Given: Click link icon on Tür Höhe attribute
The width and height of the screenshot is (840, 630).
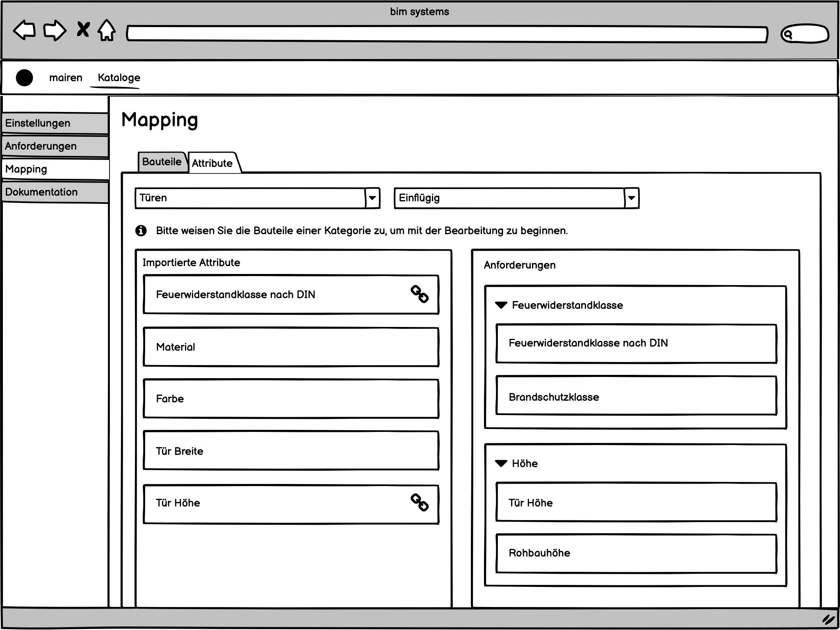Looking at the screenshot, I should (x=420, y=502).
